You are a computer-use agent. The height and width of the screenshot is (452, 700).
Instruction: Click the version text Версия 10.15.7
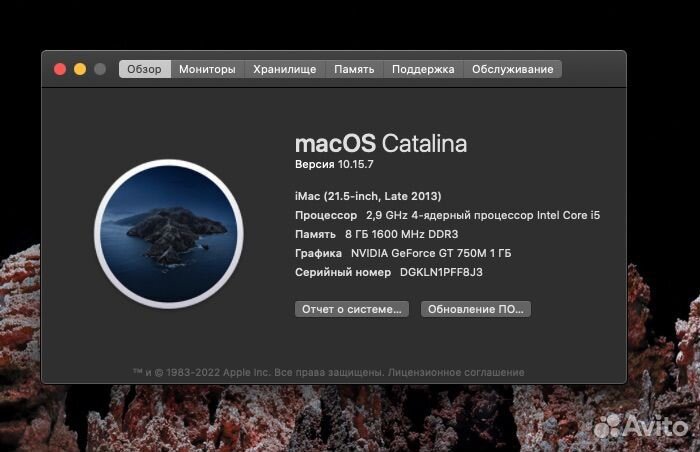click(x=334, y=164)
